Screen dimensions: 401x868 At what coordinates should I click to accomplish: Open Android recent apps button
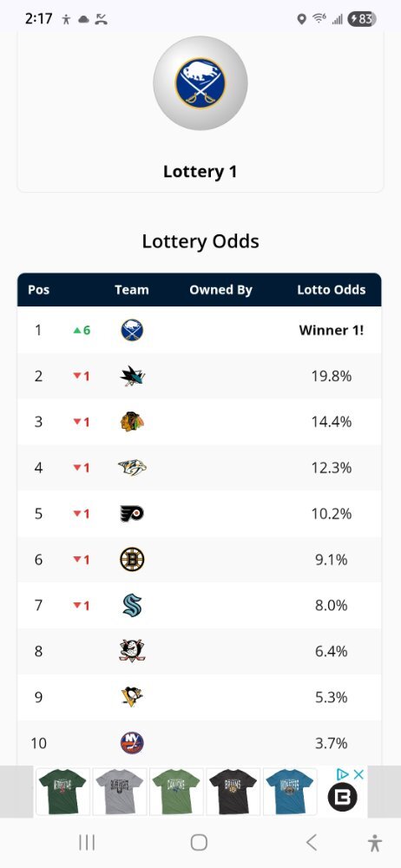click(x=87, y=843)
